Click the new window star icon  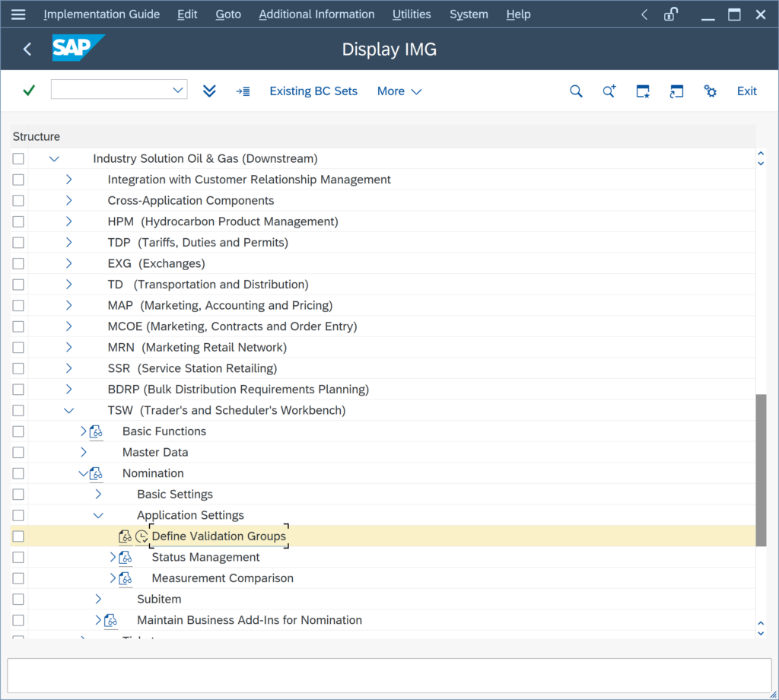tap(643, 91)
